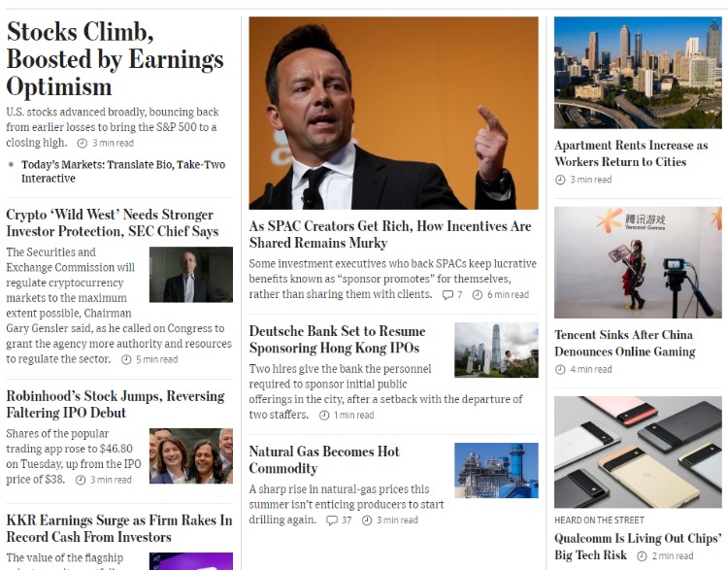The width and height of the screenshot is (728, 570).
Task: Click the Hong Kong tower thumbnail
Action: (496, 350)
